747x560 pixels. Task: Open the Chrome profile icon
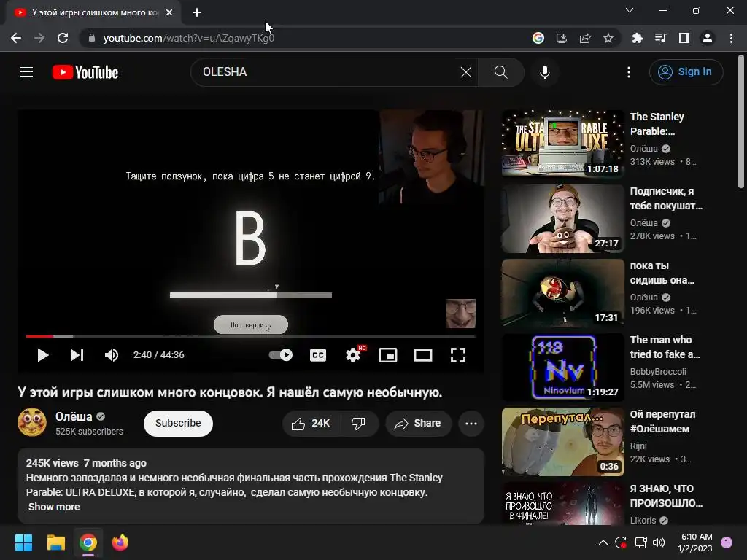pos(708,38)
